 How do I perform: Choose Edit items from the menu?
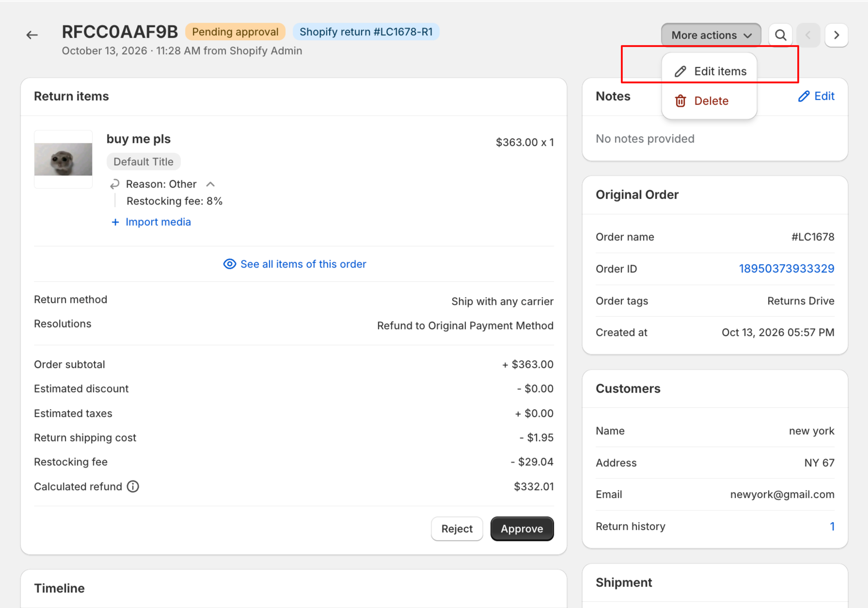[x=710, y=71]
